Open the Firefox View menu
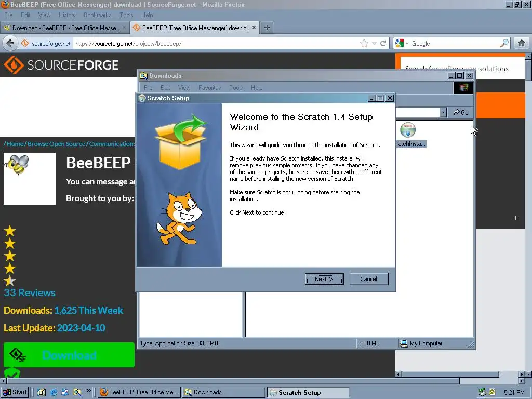 coord(44,15)
